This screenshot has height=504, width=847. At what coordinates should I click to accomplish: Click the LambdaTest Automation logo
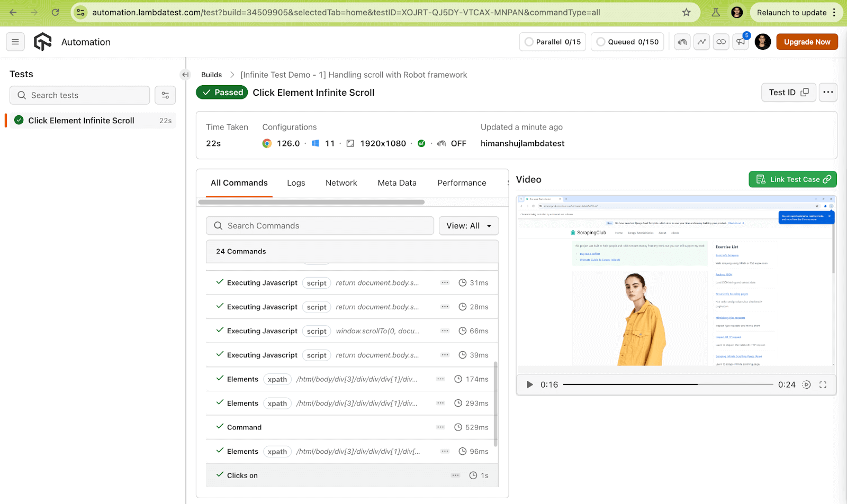point(42,42)
